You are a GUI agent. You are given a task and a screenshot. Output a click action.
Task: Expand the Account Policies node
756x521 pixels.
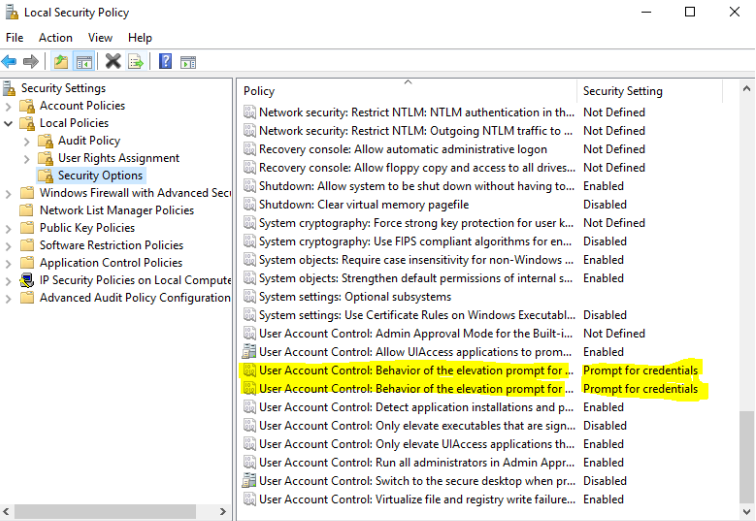8,106
